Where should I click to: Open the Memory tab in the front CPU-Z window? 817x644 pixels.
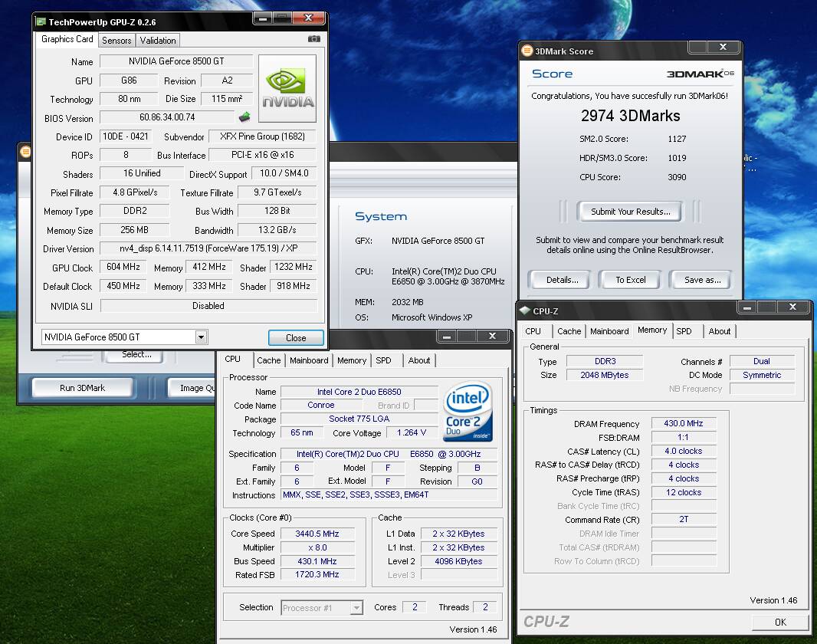pyautogui.click(x=352, y=360)
